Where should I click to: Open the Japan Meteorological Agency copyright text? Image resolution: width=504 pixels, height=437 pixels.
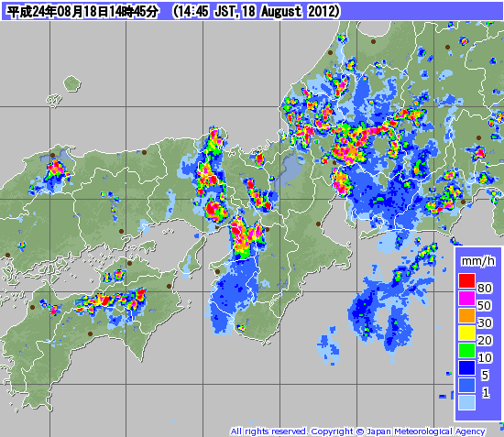pos(357,432)
